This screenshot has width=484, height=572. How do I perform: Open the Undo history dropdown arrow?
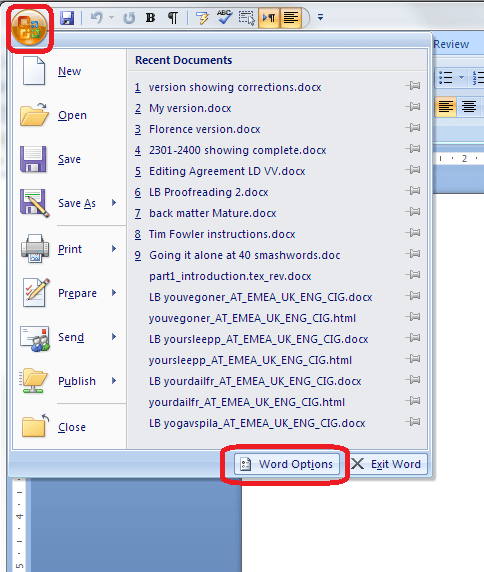[x=111, y=17]
